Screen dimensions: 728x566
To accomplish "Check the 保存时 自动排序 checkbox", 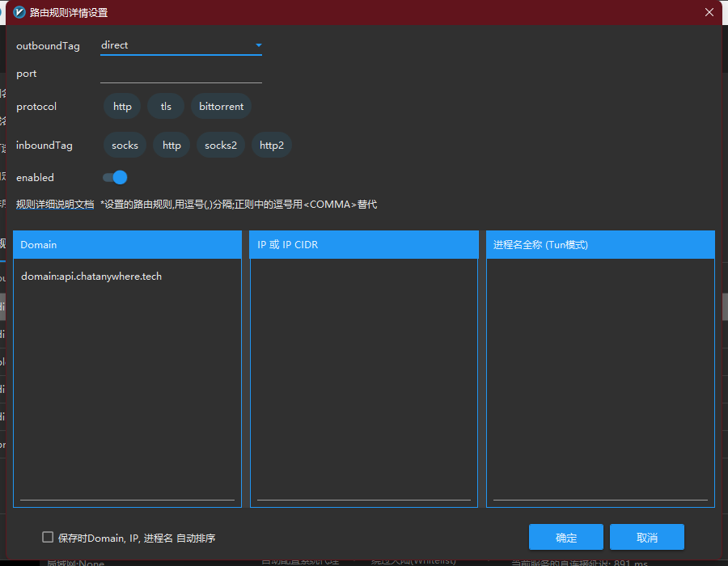I will pyautogui.click(x=48, y=537).
